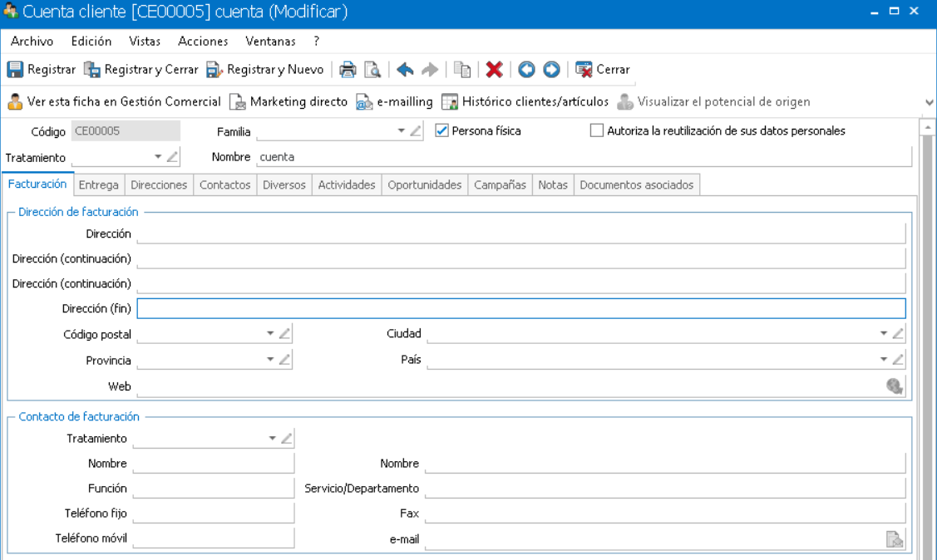
Task: Open the ? help menu
Action: click(316, 42)
